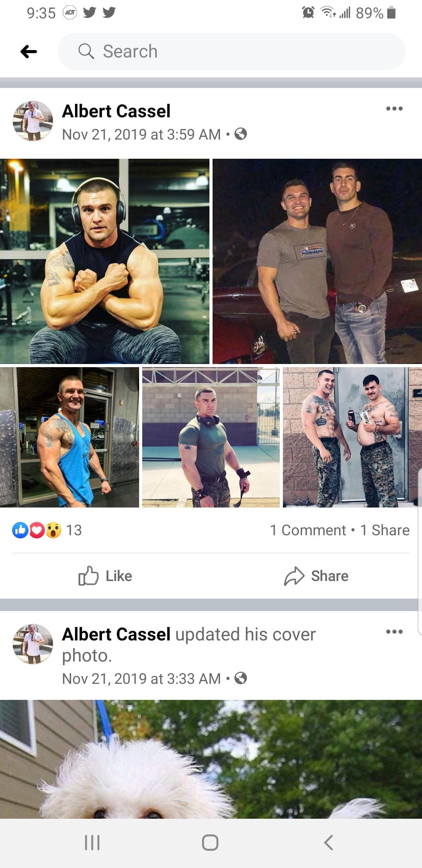Tap the magnifier icon in search bar
The image size is (422, 868).
[x=86, y=51]
